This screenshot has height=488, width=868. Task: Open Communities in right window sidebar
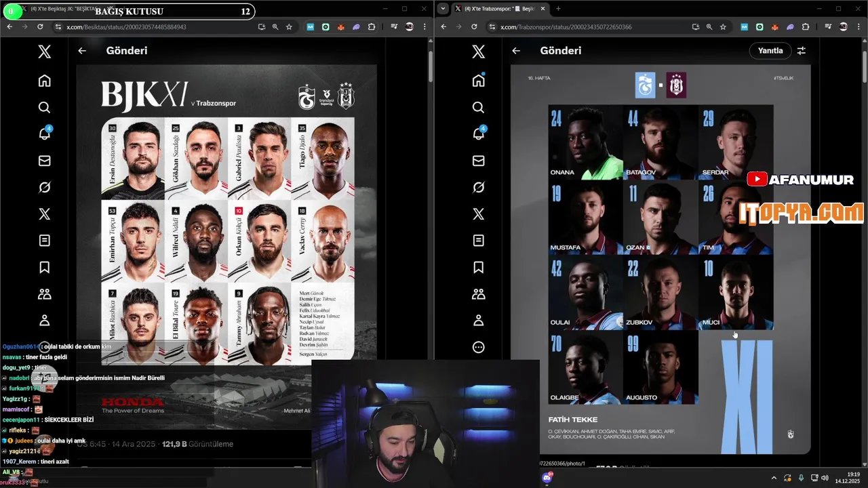pyautogui.click(x=478, y=294)
